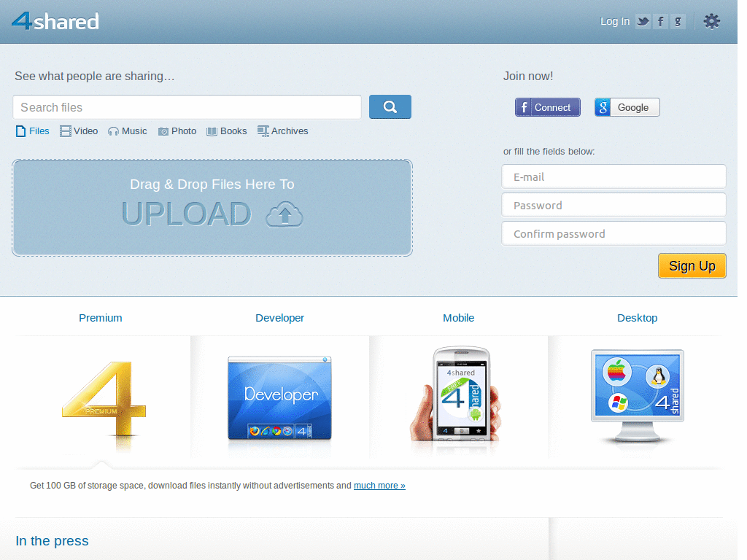Switch to the Developer tab
This screenshot has width=747, height=560.
pos(279,318)
